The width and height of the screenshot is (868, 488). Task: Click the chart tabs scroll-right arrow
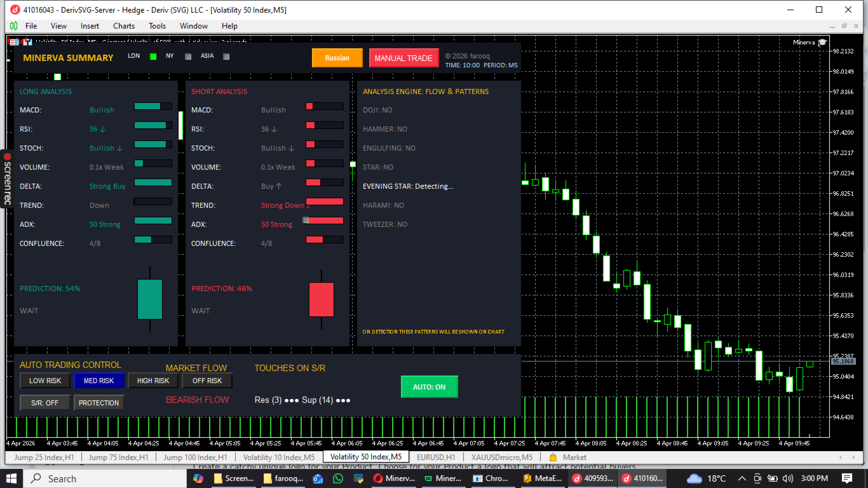pos(852,457)
